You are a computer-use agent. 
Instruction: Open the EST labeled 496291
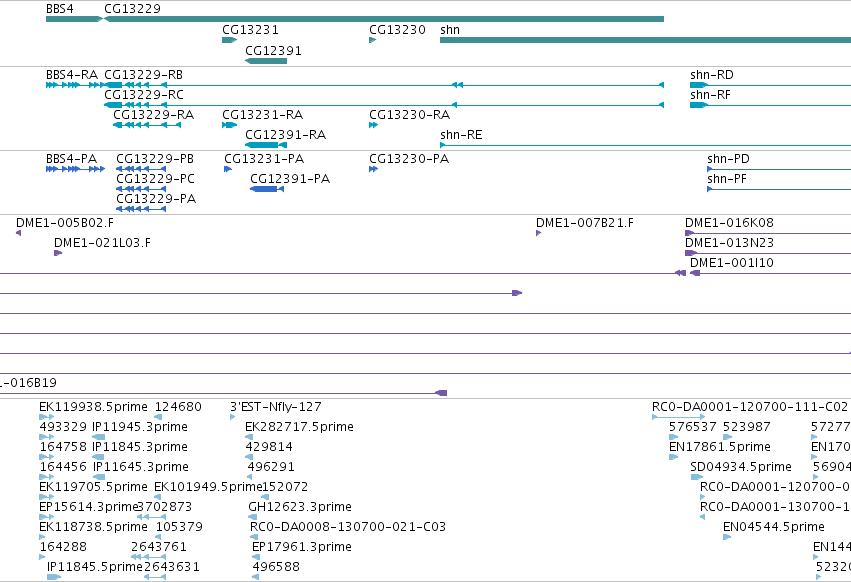pos(250,477)
